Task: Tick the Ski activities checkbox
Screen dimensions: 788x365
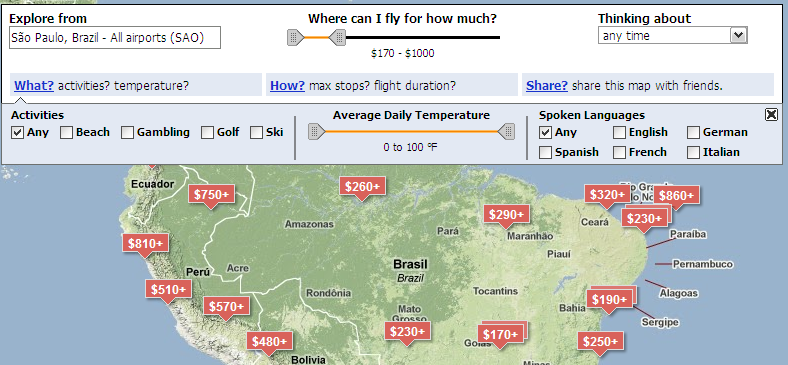Action: point(256,133)
